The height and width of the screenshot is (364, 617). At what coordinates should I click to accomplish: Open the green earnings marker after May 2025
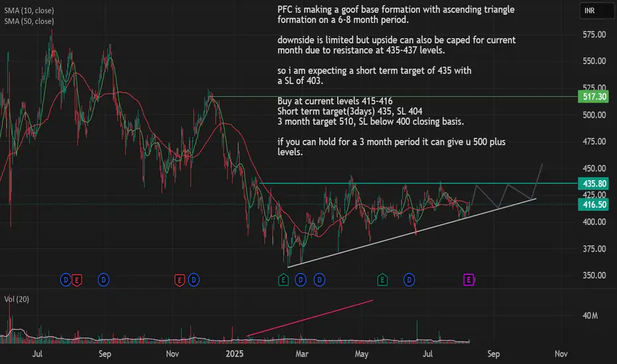(383, 280)
